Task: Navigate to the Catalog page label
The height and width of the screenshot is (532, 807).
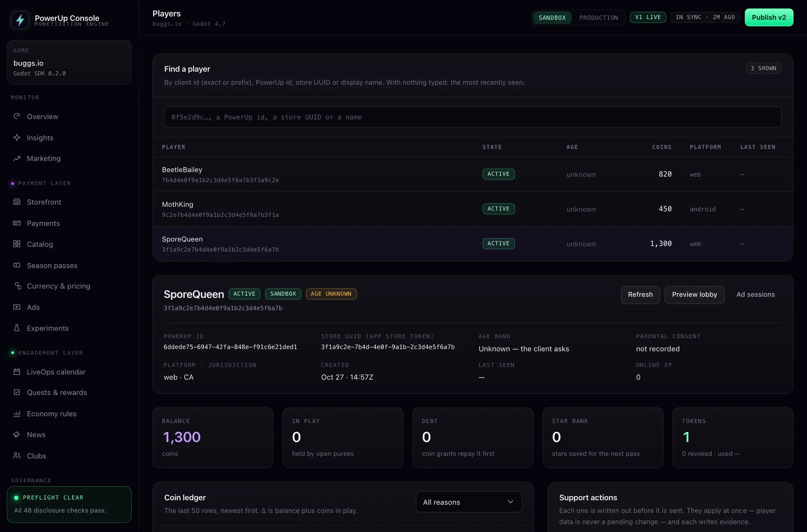Action: click(x=40, y=244)
